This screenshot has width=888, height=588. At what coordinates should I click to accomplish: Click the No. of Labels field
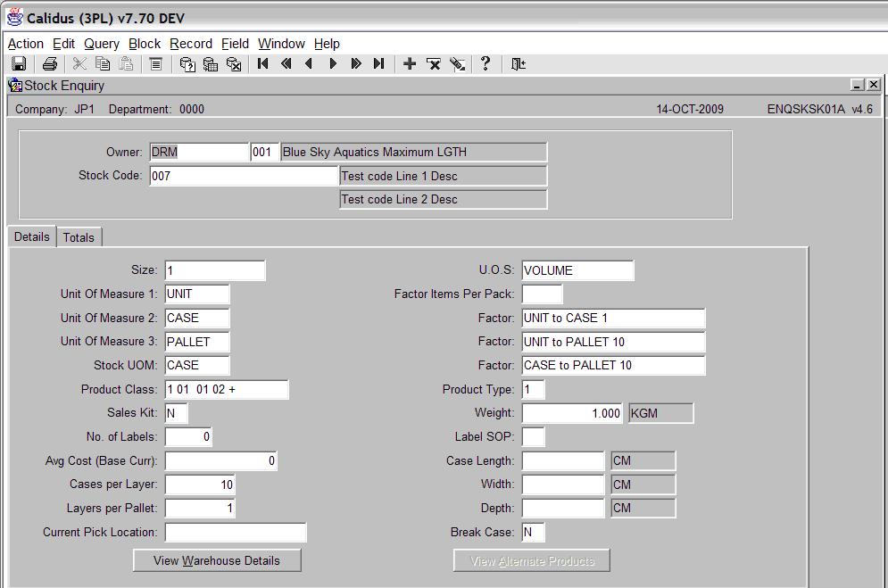[x=188, y=436]
